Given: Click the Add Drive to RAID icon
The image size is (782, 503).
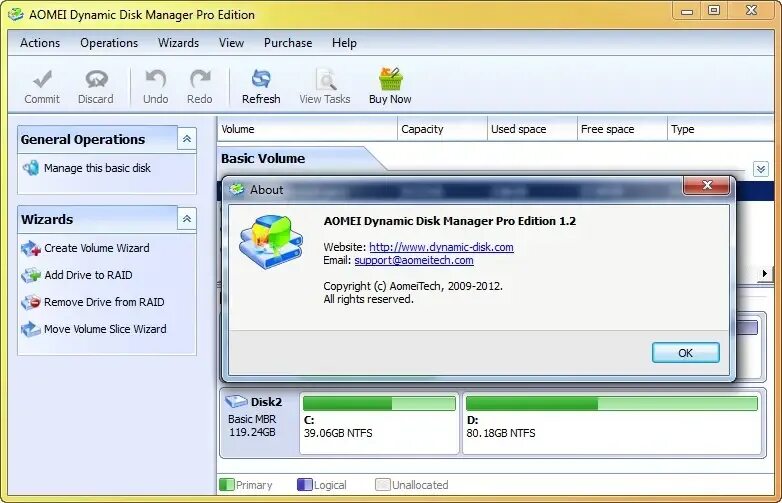Looking at the screenshot, I should 31,275.
